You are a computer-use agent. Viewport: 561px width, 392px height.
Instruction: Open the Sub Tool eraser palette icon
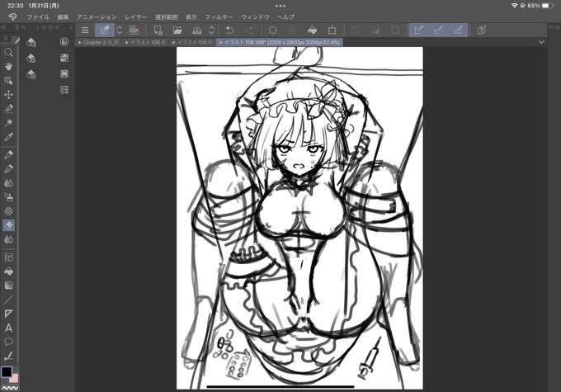tap(31, 42)
